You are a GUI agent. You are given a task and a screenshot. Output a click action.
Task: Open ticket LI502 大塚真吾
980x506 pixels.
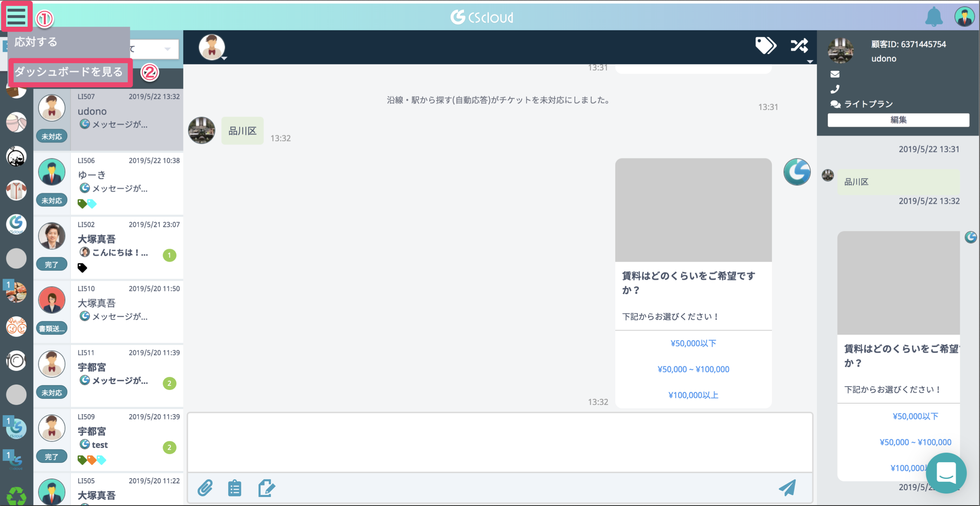(108, 247)
